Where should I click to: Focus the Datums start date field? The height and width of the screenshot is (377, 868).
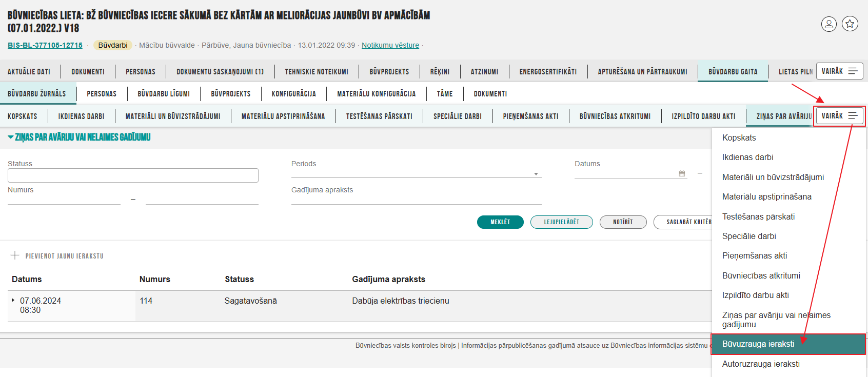tap(630, 173)
